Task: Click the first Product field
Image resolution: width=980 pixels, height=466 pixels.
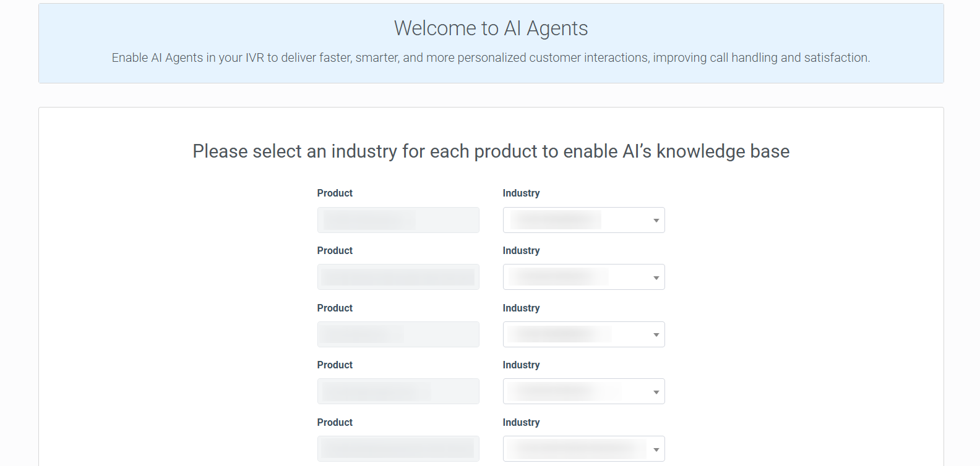Action: click(x=398, y=220)
